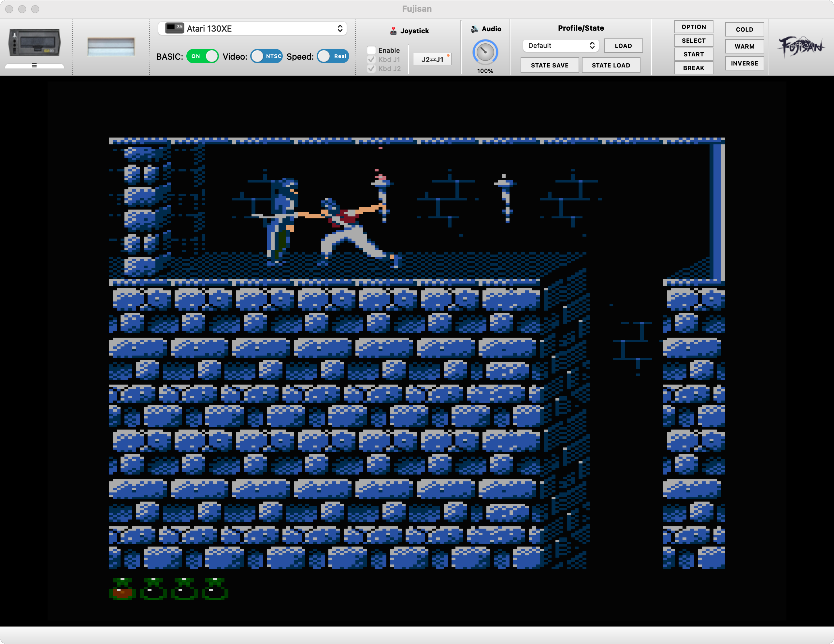
Task: Toggle the Kbd J2 checkbox
Action: (371, 69)
